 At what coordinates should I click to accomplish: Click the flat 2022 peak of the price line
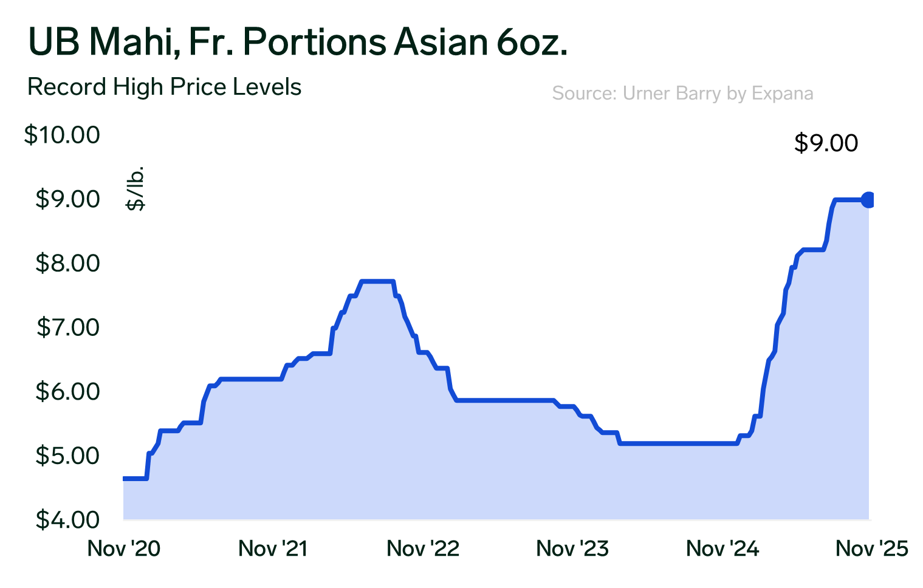(x=378, y=281)
